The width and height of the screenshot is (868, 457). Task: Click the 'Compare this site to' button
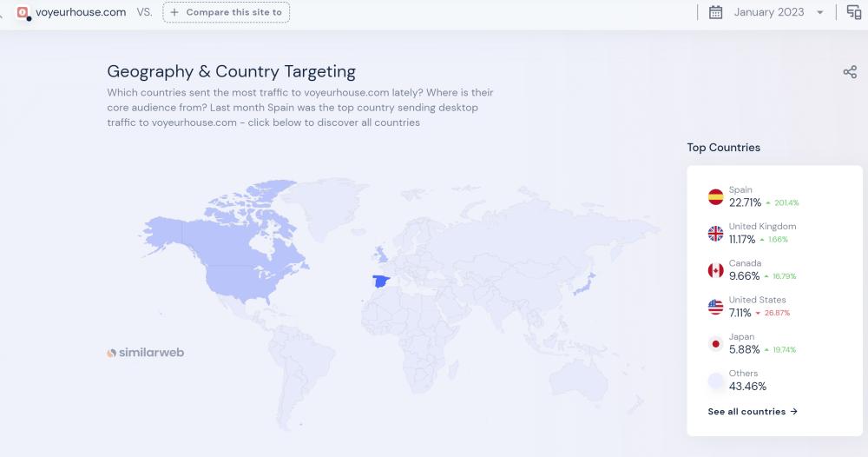pos(227,12)
